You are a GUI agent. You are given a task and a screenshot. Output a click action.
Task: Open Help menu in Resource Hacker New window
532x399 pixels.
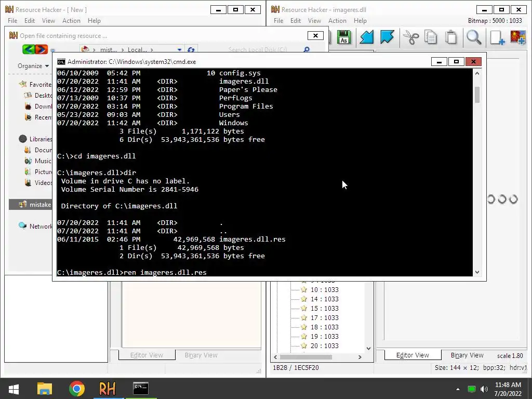pos(94,21)
